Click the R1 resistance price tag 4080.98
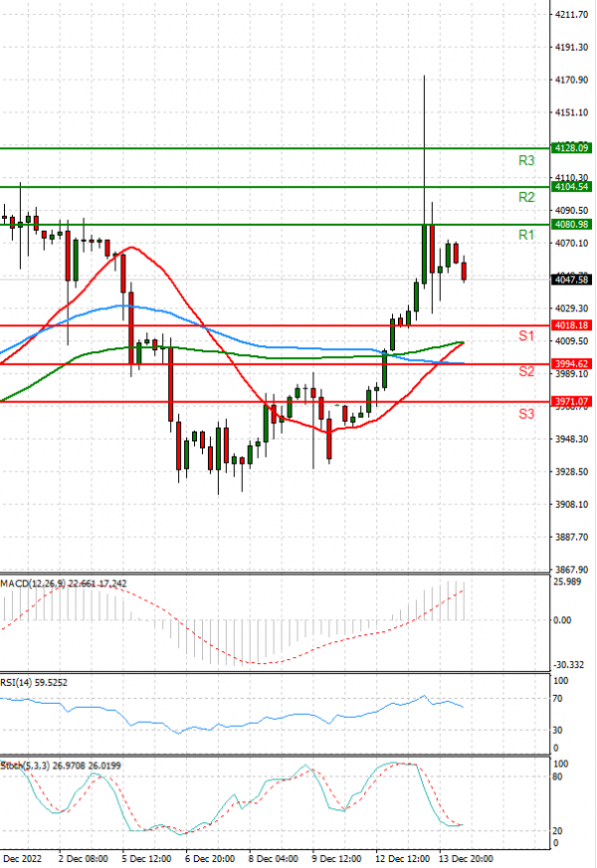 tap(571, 224)
